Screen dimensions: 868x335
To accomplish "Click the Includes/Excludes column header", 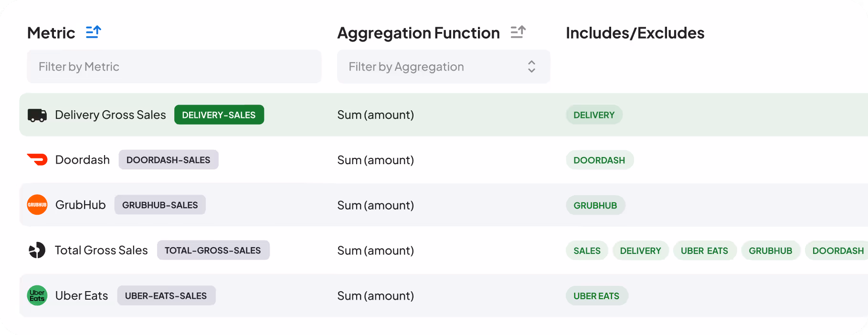I will tap(635, 33).
